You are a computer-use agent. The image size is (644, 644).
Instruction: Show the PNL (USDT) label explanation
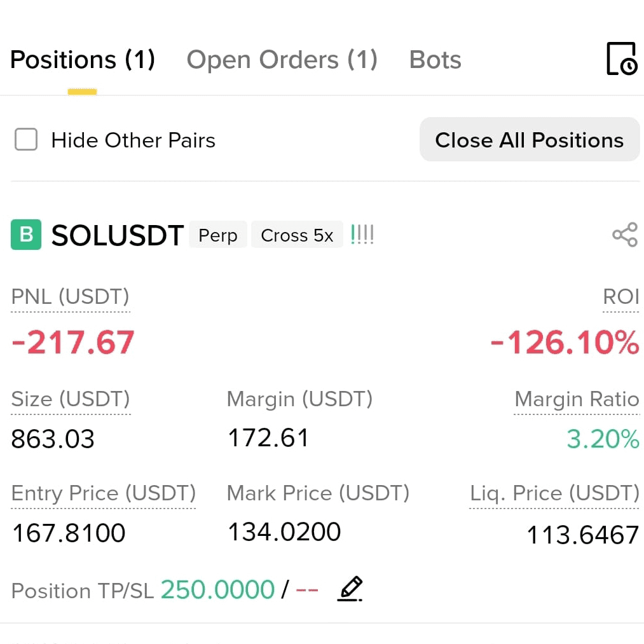pos(70,296)
